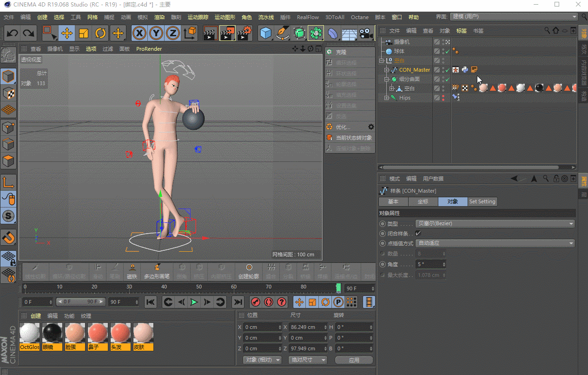Activate the Rotate tool in the top toolbar
Screen dimensions: 588x375
pos(100,33)
